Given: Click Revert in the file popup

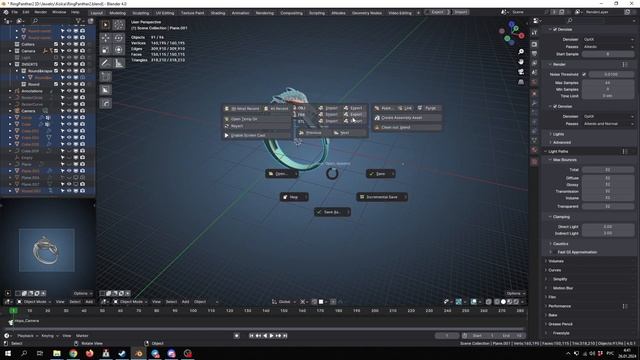Looking at the screenshot, I should (257, 126).
